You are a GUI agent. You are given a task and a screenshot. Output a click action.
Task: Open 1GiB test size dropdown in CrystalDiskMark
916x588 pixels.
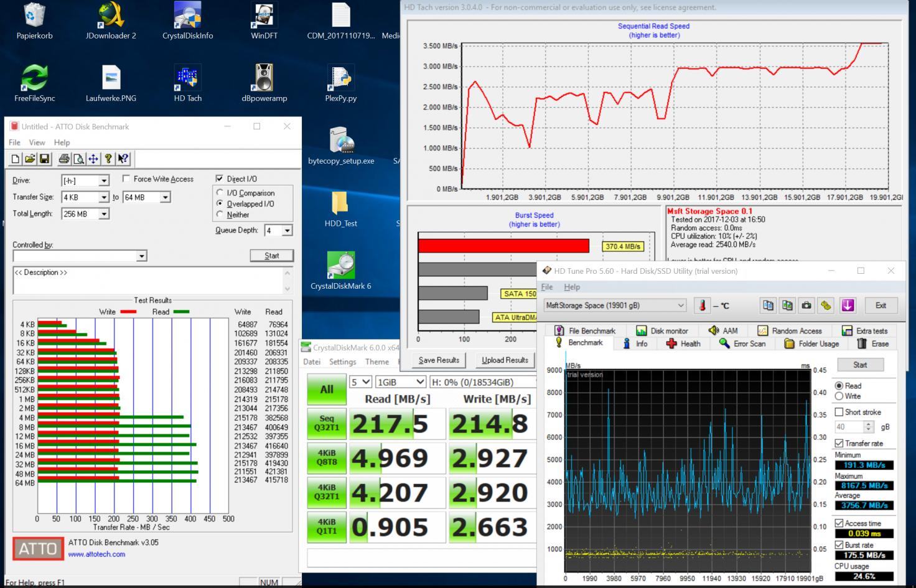(400, 381)
